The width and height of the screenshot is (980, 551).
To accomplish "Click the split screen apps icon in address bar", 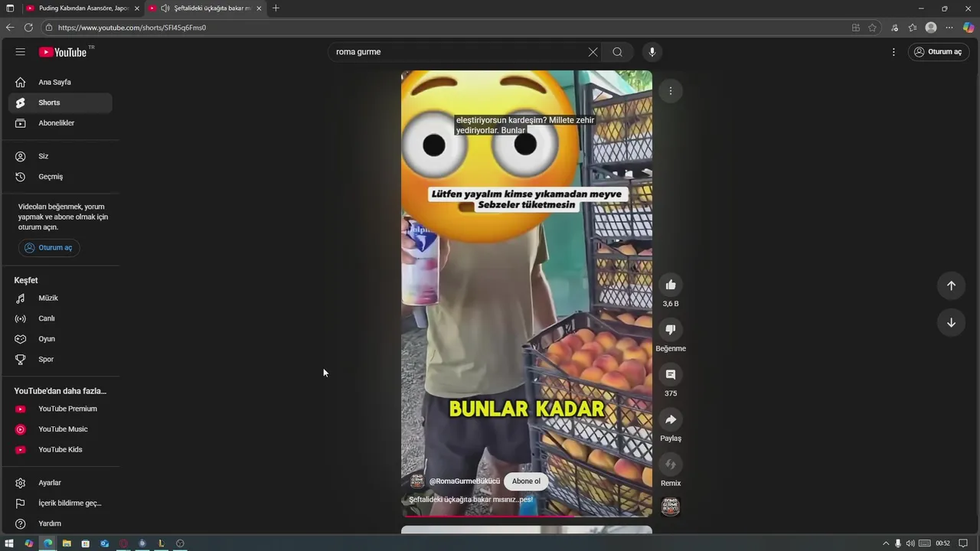I will (856, 28).
